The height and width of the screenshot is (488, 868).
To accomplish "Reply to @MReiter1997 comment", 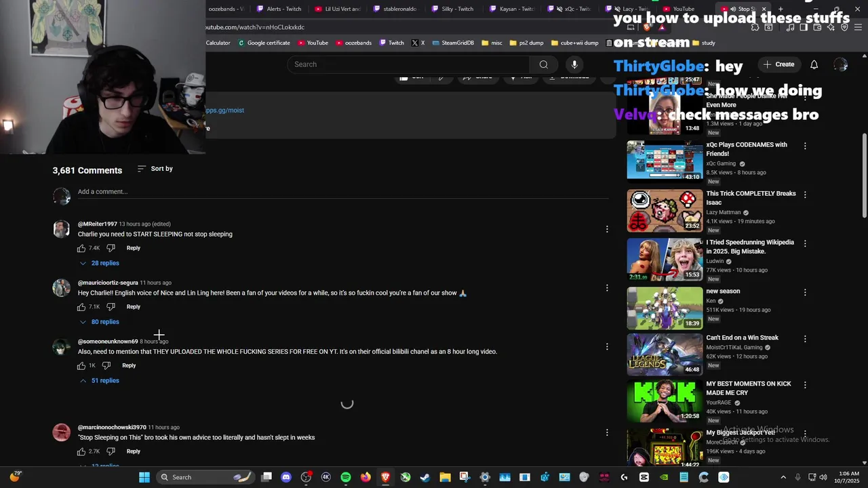I will click(x=133, y=248).
